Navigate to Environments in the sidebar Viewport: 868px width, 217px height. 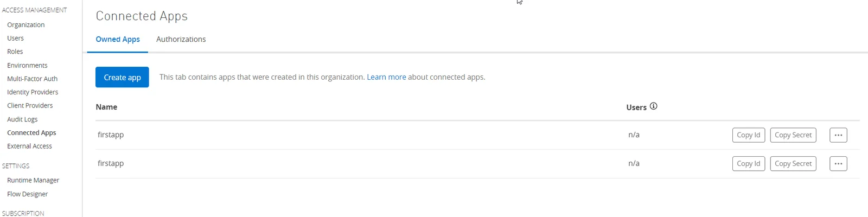tap(27, 66)
